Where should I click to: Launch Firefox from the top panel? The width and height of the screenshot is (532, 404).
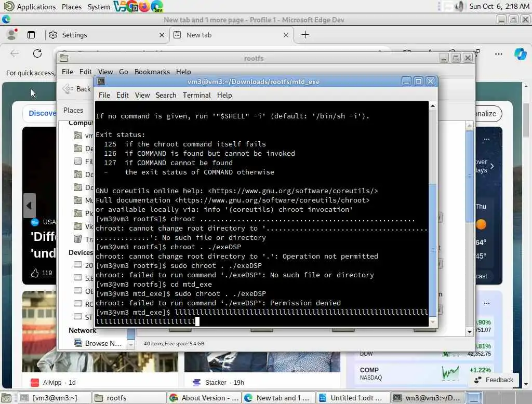[x=144, y=6]
